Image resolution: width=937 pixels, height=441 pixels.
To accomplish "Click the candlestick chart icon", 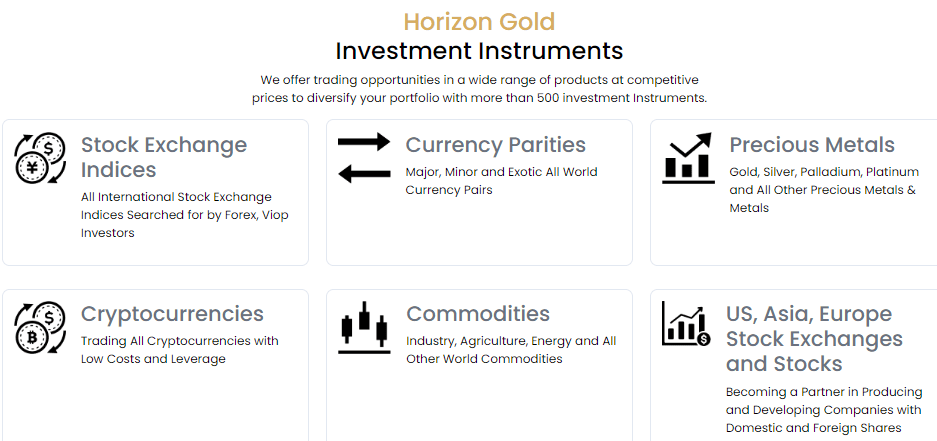I will (364, 327).
